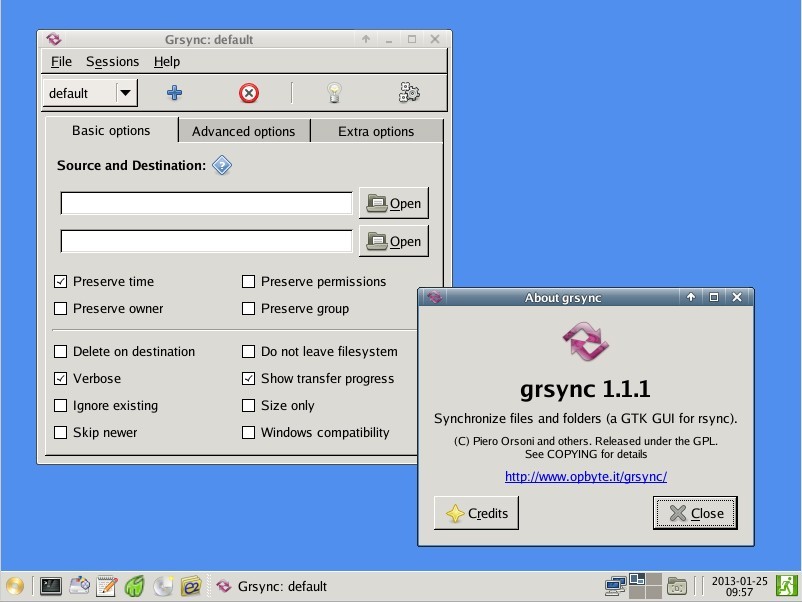
Task: Click the Open button for the destination field
Action: pos(394,241)
